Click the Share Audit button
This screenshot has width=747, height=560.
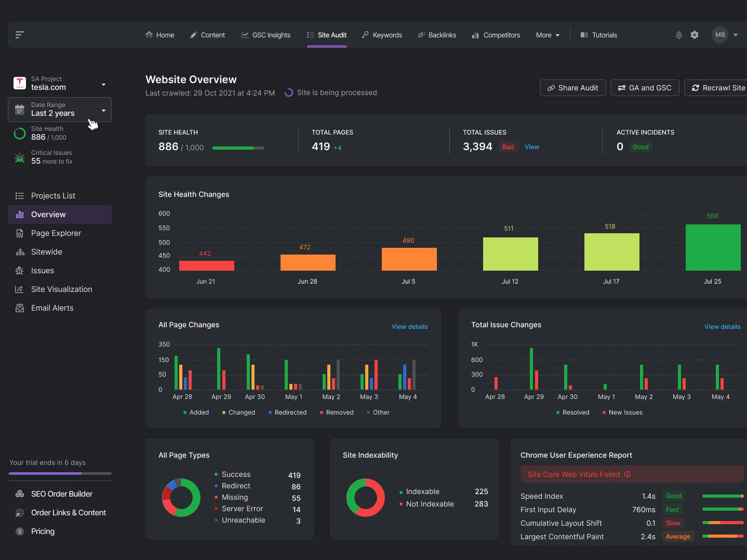click(x=572, y=88)
